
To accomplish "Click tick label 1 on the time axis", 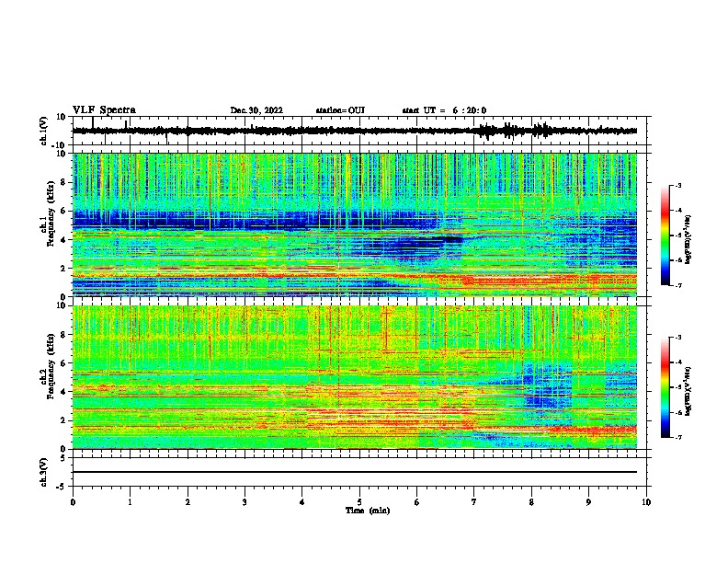I will [x=130, y=502].
